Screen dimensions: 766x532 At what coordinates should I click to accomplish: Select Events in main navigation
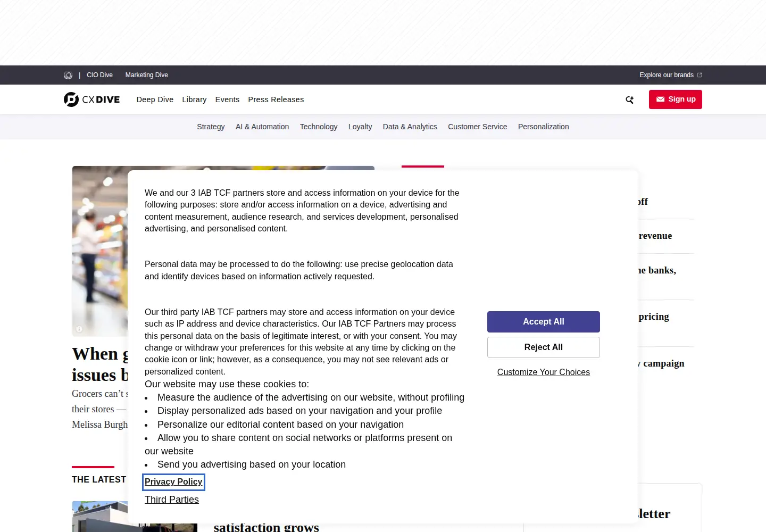[x=227, y=99]
